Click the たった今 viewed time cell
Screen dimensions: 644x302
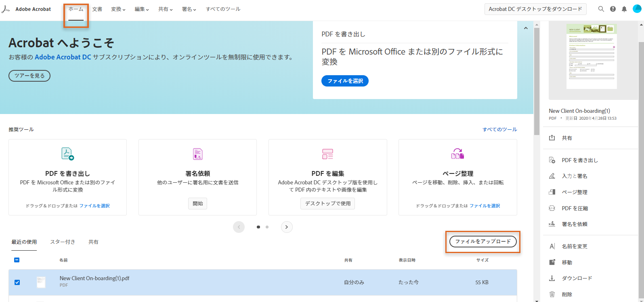409,282
